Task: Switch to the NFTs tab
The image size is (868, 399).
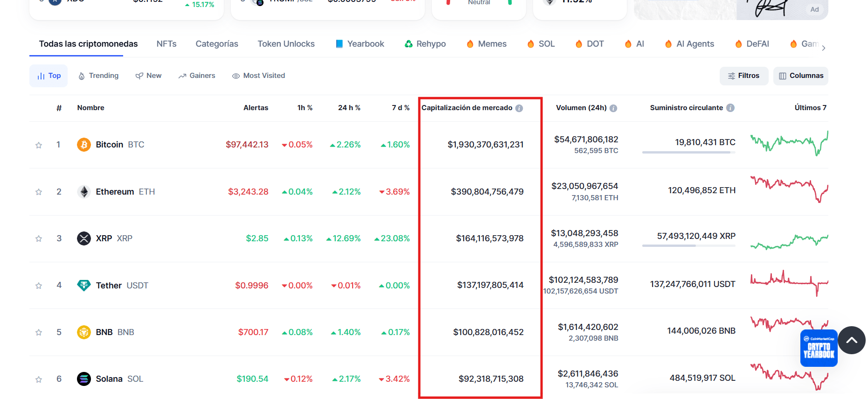Action: 167,44
